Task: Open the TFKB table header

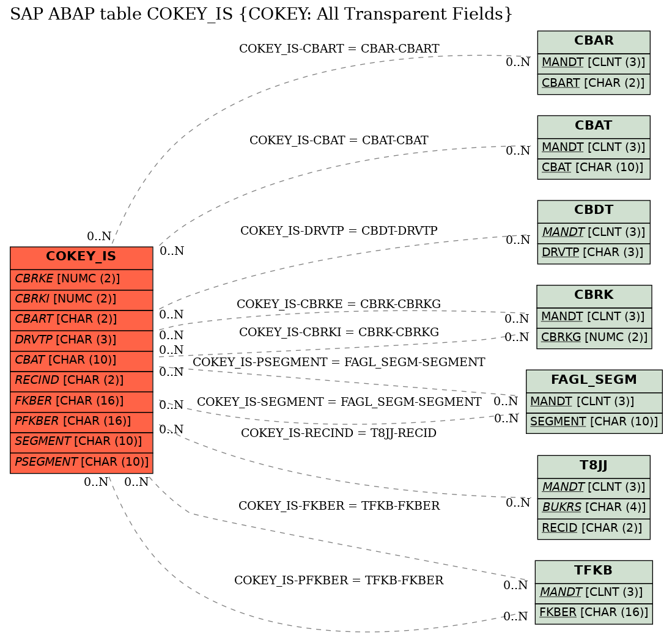Action: coord(594,571)
